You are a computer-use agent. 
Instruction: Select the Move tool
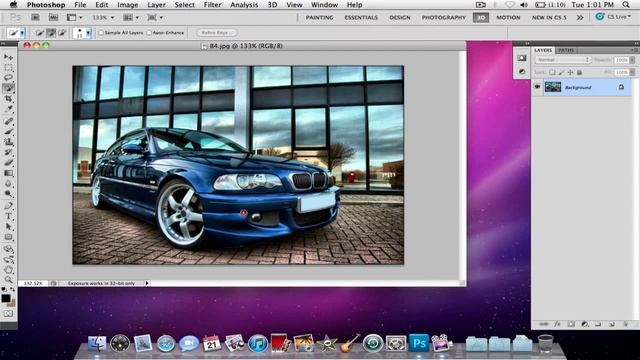(8, 57)
